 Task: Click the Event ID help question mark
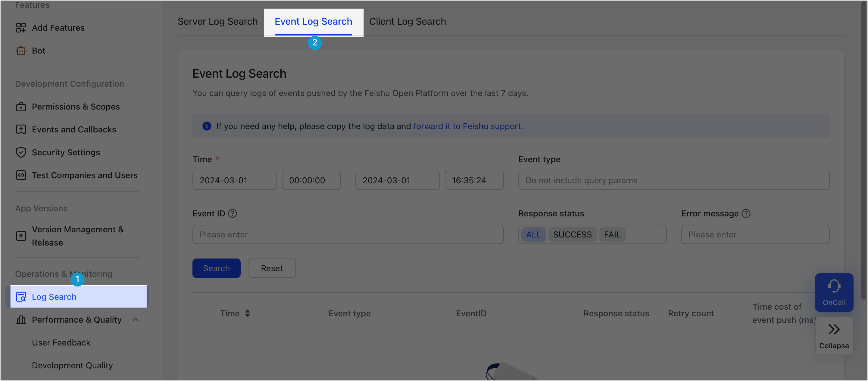tap(233, 213)
